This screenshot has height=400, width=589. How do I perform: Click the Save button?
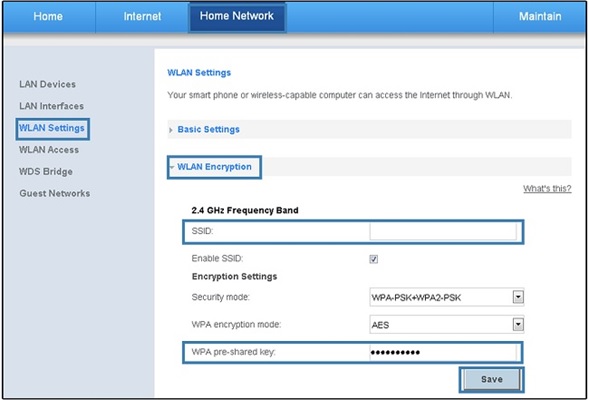[491, 379]
